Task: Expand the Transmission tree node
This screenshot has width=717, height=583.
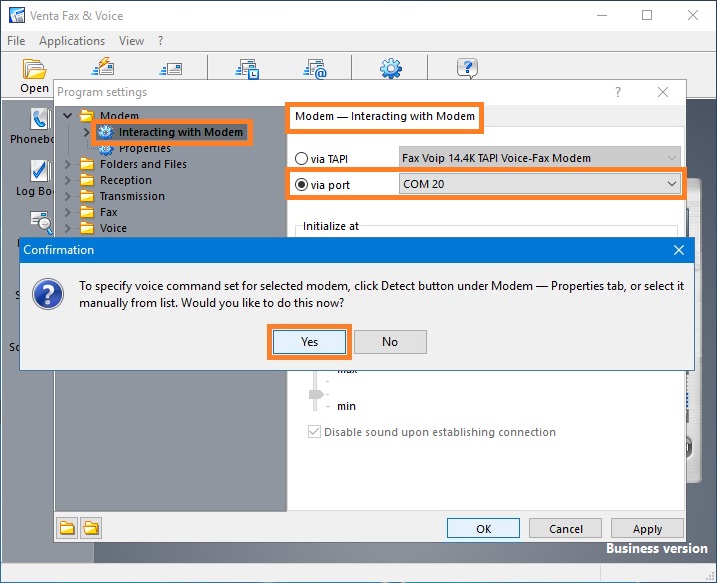Action: pos(68,196)
